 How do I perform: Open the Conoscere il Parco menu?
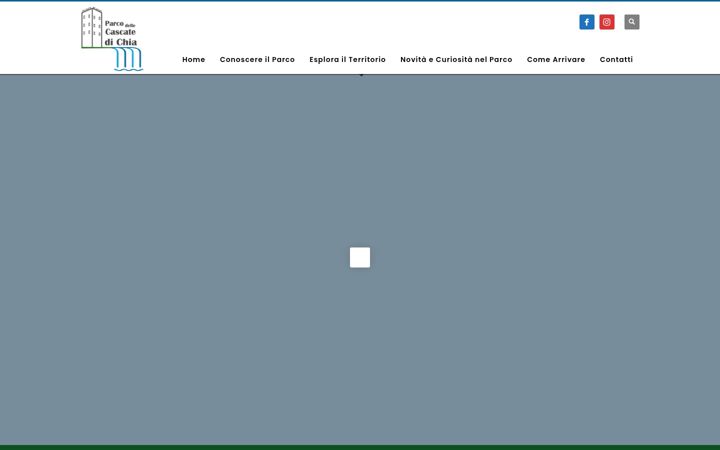(257, 59)
